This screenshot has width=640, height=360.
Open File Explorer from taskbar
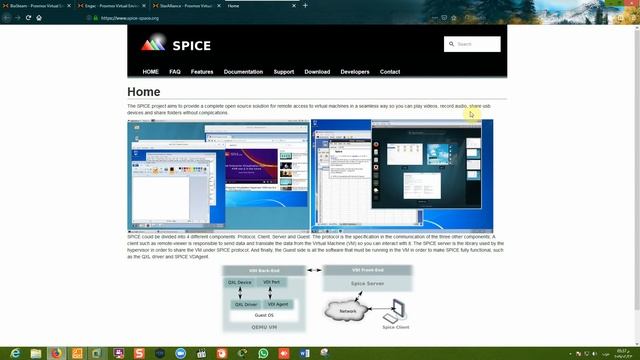point(36,353)
